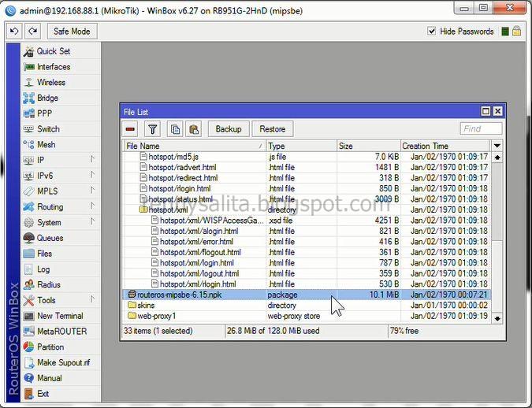This screenshot has width=532, height=408.
Task: Expand the Routing submenu arrow
Action: click(92, 206)
